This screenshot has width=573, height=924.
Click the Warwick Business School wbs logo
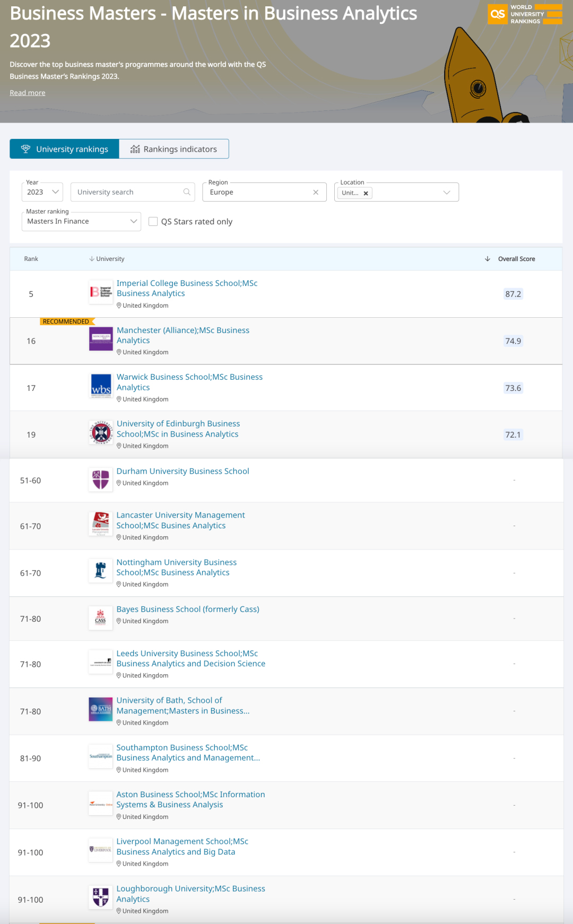101,386
